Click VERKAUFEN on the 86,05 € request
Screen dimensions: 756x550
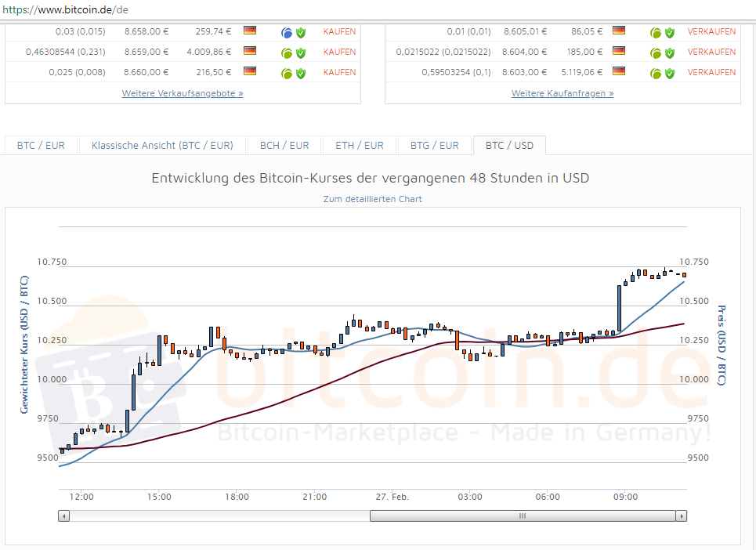click(x=711, y=31)
